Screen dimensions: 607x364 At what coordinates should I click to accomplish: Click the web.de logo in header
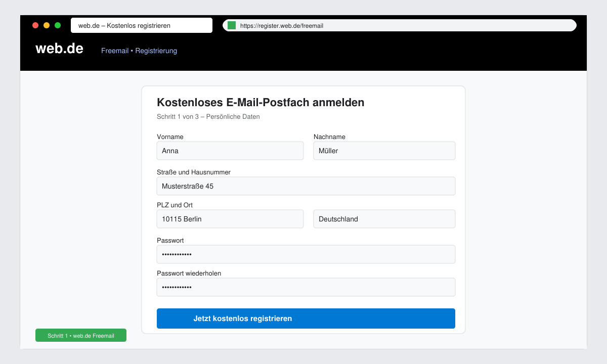pyautogui.click(x=59, y=49)
